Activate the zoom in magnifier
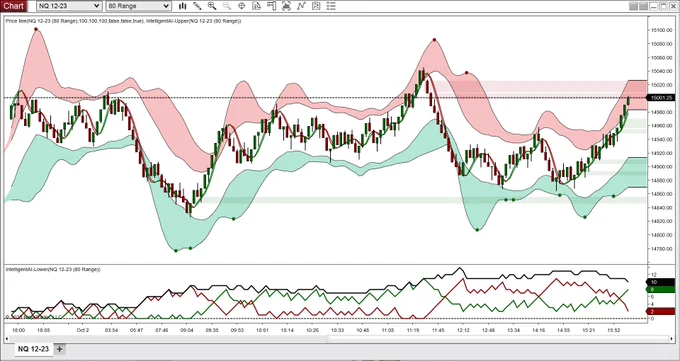The image size is (680, 361). click(x=212, y=6)
